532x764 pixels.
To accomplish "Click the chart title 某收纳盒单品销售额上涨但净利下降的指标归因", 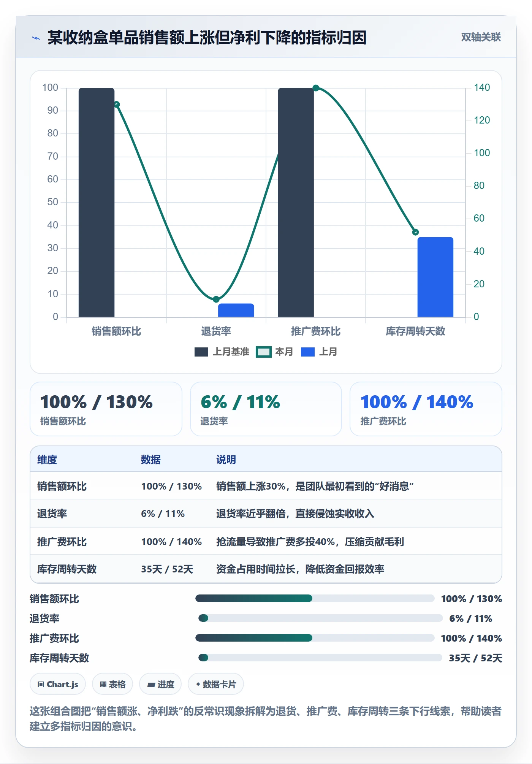I will [207, 38].
